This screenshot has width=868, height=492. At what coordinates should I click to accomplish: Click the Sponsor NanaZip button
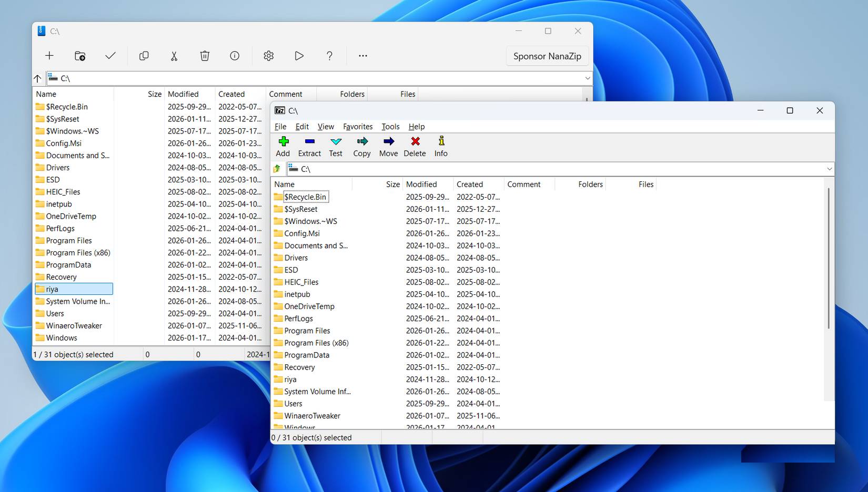[547, 56]
